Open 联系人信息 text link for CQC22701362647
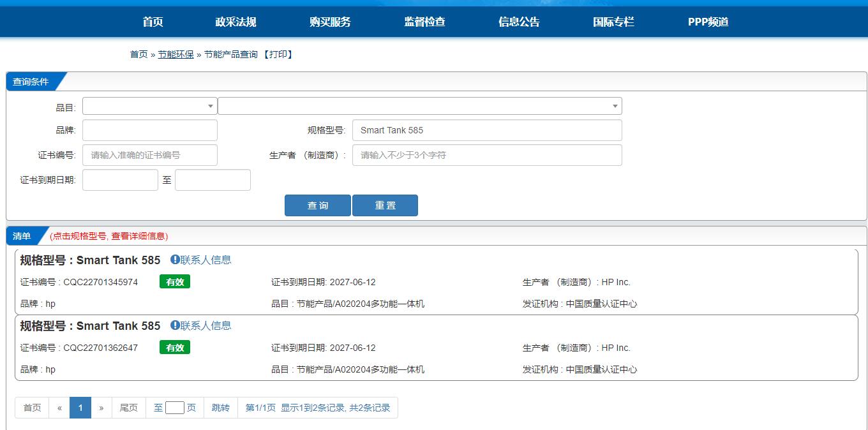868x430 pixels. (x=206, y=325)
